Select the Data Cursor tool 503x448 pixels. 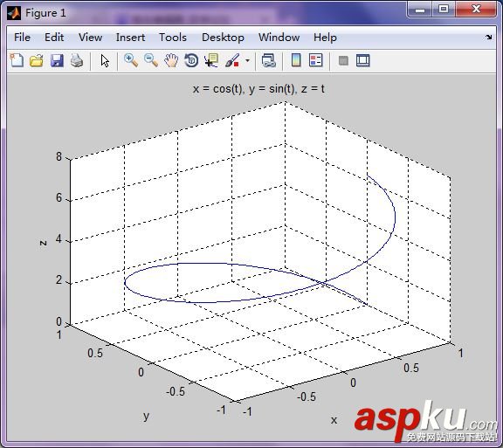(x=211, y=60)
